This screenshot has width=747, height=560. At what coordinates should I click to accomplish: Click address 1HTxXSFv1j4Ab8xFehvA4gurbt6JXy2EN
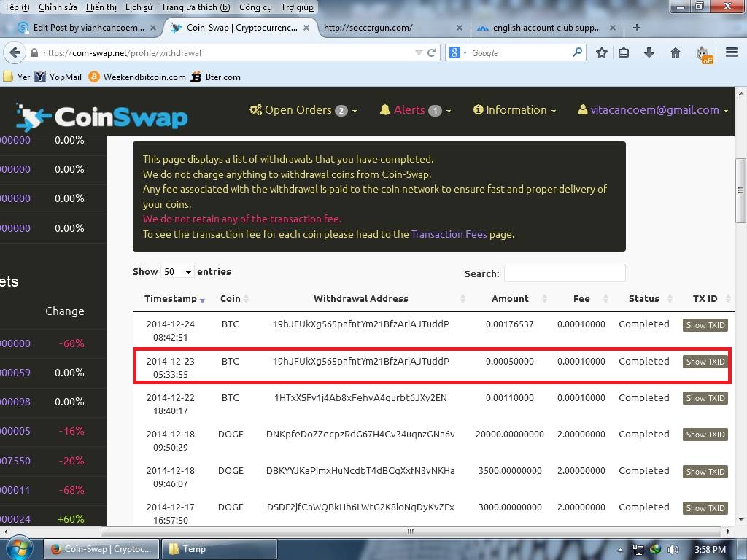pos(360,397)
